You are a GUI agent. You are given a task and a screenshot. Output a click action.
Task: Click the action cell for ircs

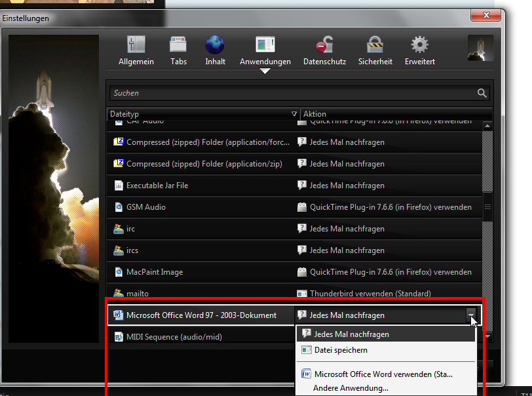coord(389,250)
